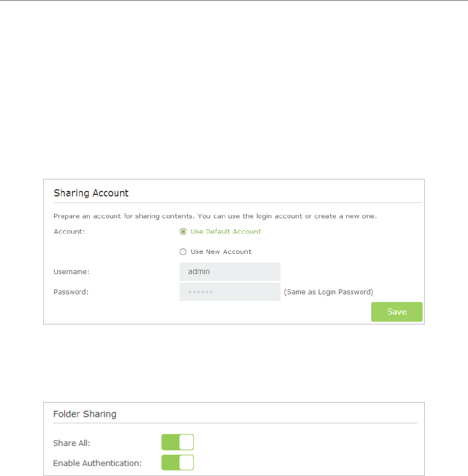The image size is (468, 476).
Task: Click the '(Same as Login Password)' note
Action: point(328,292)
